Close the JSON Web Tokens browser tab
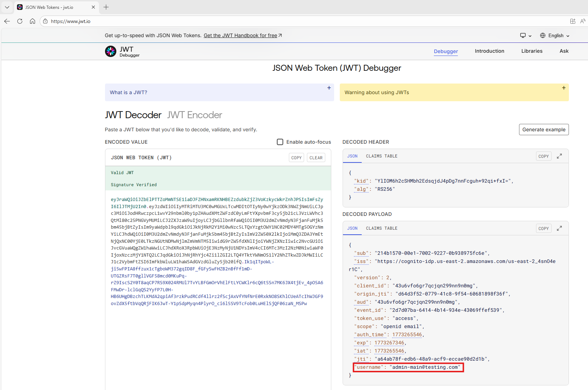 point(93,7)
